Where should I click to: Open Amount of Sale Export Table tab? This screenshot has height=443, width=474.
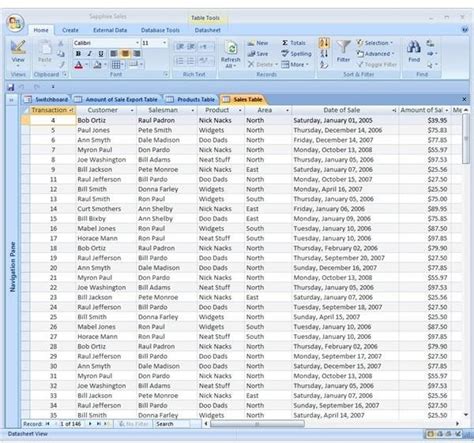116,100
